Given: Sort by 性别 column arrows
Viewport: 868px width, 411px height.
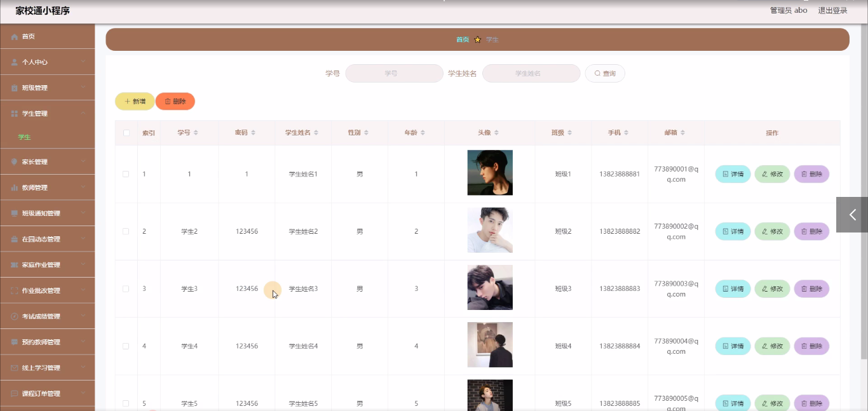Looking at the screenshot, I should click(x=366, y=133).
